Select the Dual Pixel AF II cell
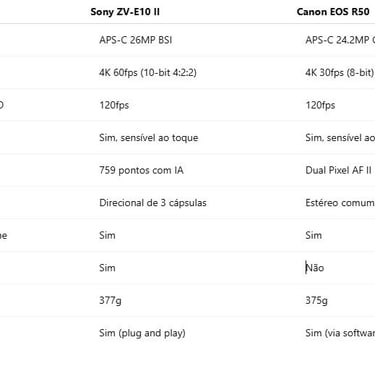This screenshot has height=366, width=375. (x=338, y=170)
